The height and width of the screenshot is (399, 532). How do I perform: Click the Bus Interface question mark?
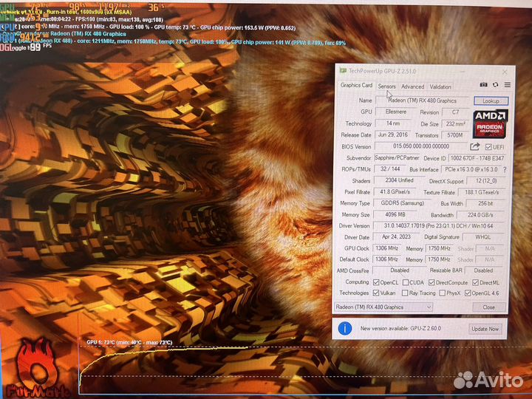pyautogui.click(x=505, y=169)
